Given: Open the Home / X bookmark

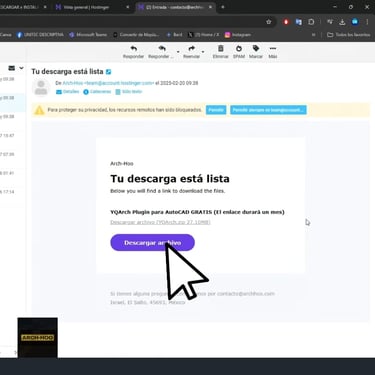Looking at the screenshot, I should click(x=204, y=35).
